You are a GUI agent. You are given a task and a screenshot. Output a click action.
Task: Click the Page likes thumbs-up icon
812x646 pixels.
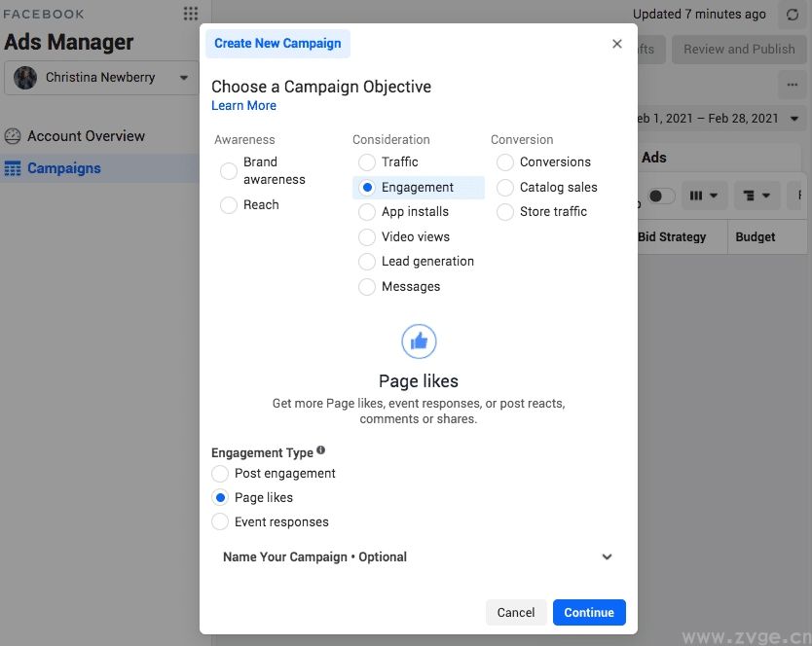click(x=419, y=341)
